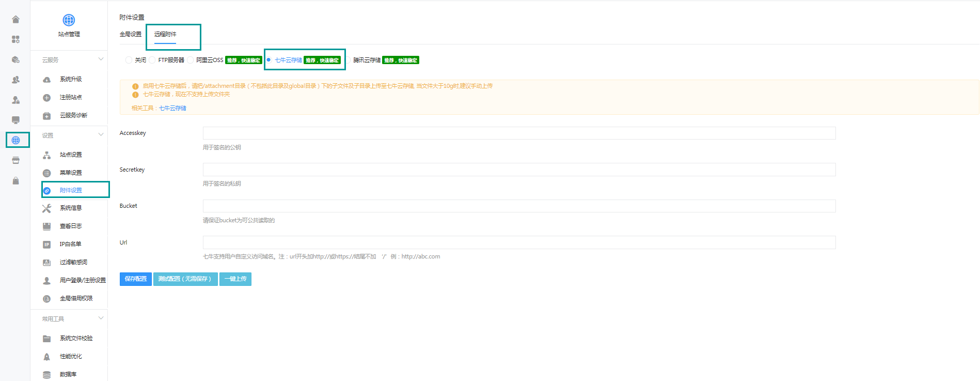Select the globe site management rail icon
Viewport: 980px width, 381px height.
(x=15, y=140)
